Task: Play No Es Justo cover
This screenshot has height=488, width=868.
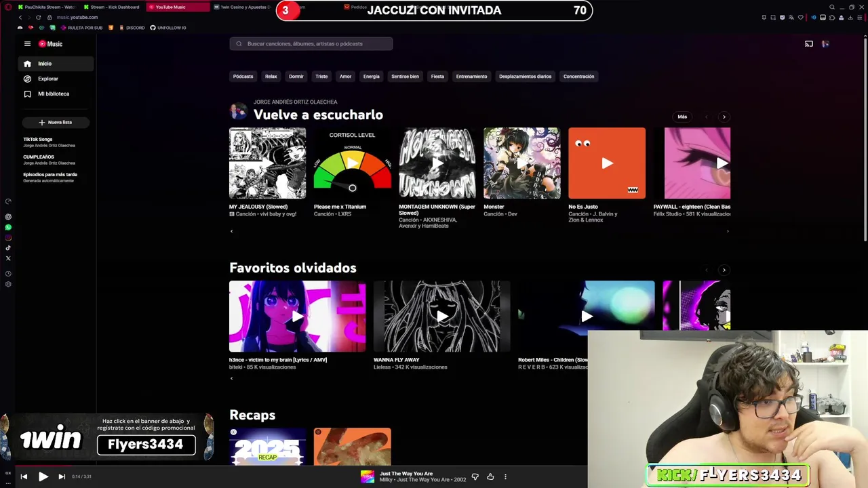Action: tap(607, 163)
